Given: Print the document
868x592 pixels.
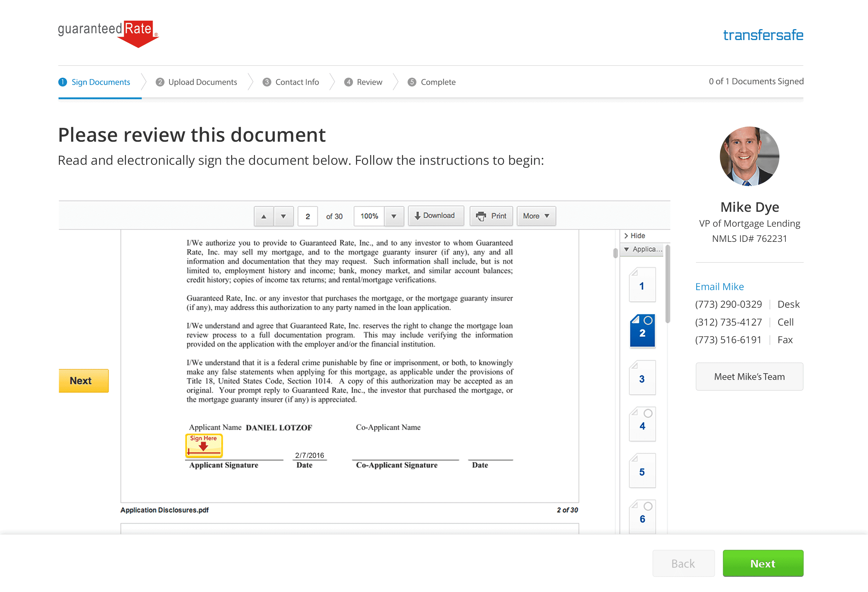Looking at the screenshot, I should pyautogui.click(x=491, y=216).
